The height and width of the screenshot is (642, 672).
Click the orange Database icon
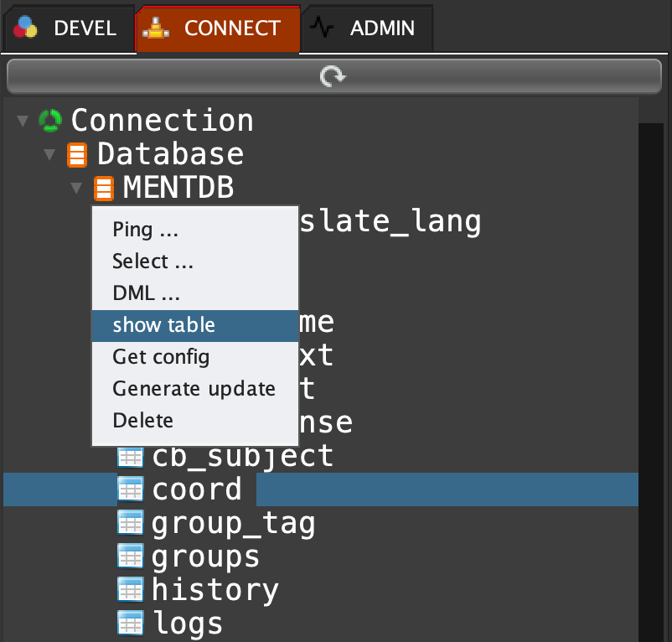[77, 155]
